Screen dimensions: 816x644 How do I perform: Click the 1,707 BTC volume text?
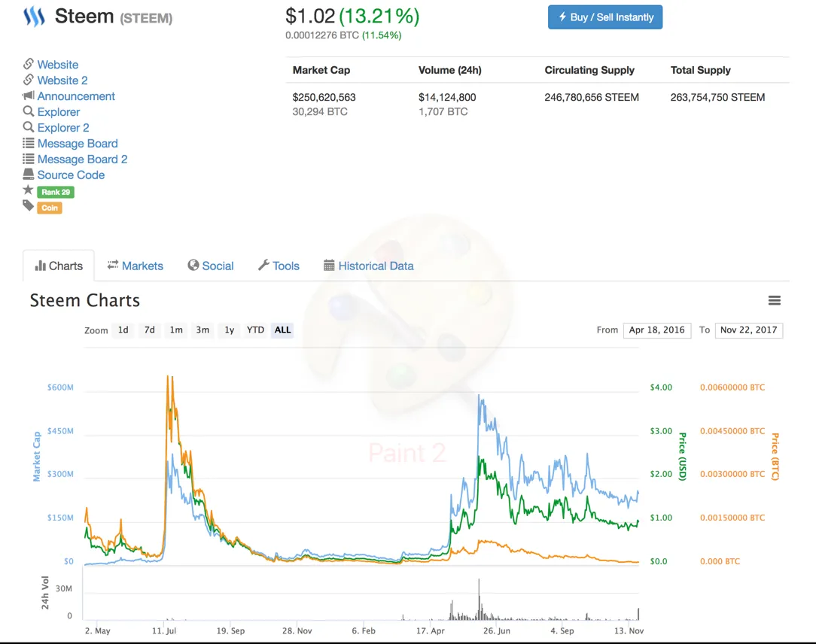click(443, 112)
